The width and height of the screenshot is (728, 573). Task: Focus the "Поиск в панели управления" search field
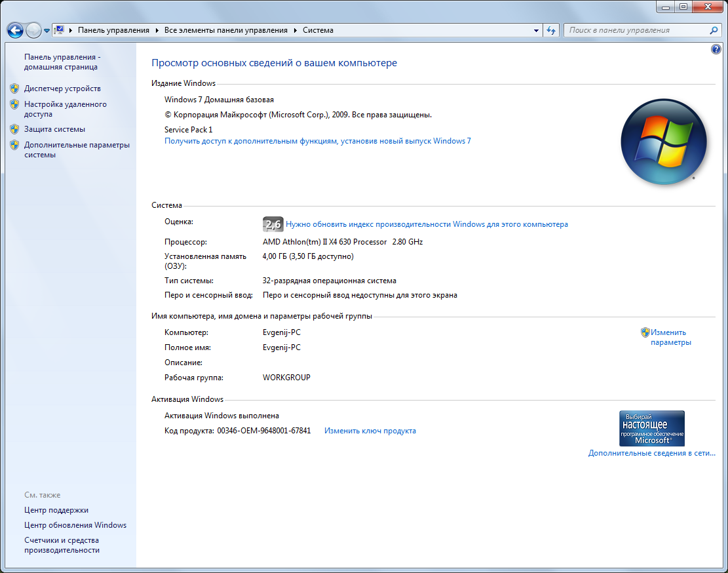636,30
